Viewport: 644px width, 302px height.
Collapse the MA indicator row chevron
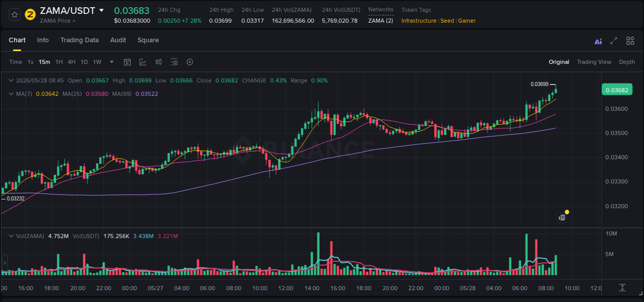click(x=11, y=94)
